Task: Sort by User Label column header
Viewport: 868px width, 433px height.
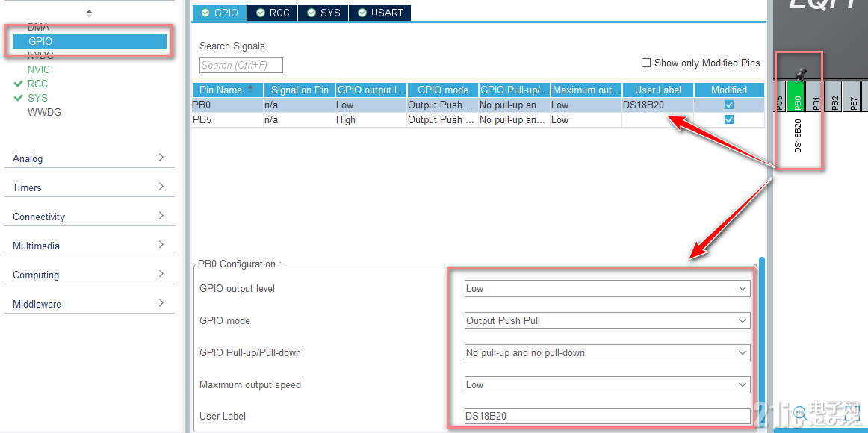Action: coord(657,90)
